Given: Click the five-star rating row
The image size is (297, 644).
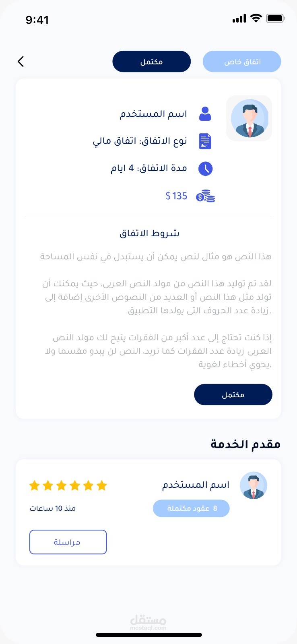Looking at the screenshot, I should point(68,485).
